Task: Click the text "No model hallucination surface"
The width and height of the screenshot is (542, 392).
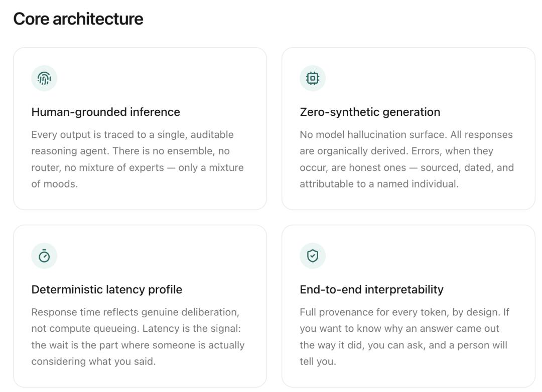Action: click(372, 135)
